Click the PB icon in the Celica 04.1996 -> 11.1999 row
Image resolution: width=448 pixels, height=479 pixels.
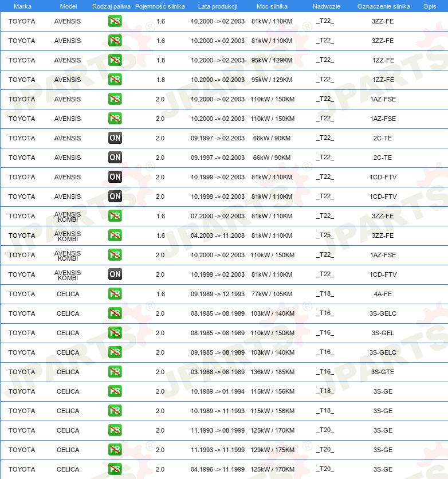coord(115,469)
